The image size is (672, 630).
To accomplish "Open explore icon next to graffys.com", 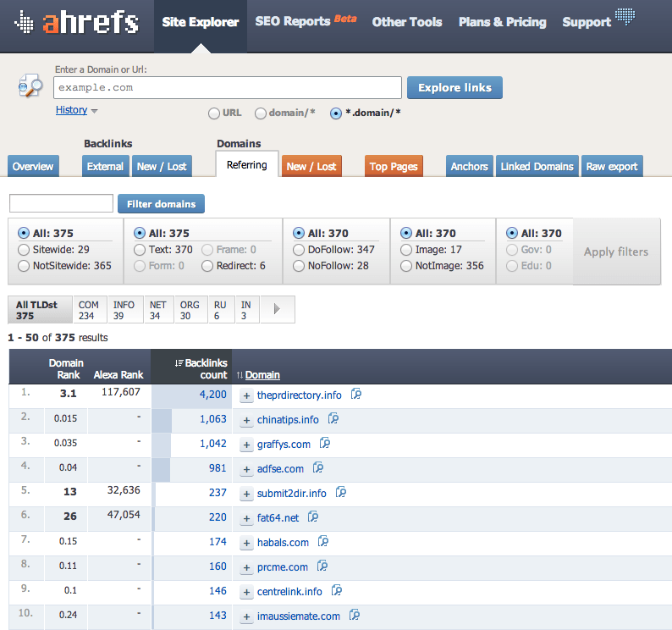I will point(324,443).
